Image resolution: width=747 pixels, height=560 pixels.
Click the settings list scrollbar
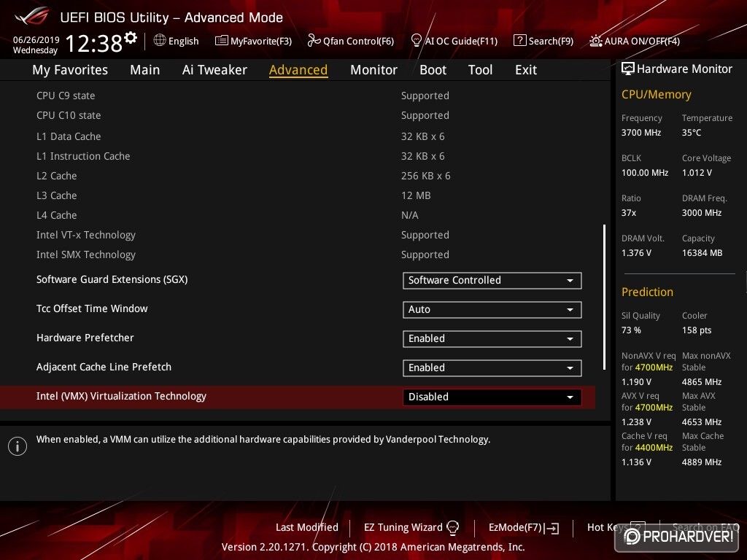coord(604,297)
